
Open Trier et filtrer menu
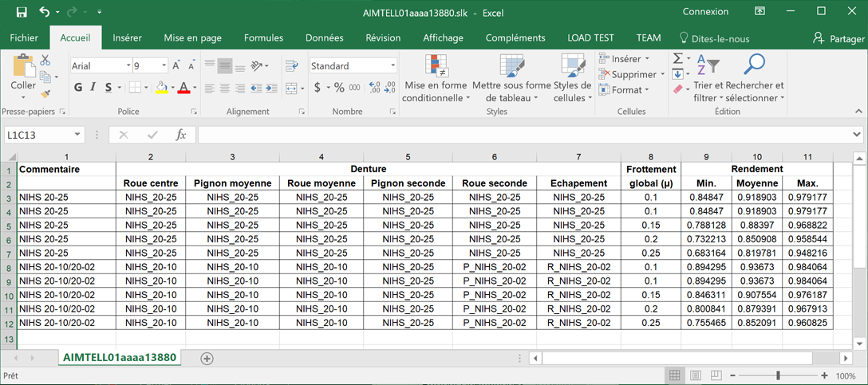(708, 78)
